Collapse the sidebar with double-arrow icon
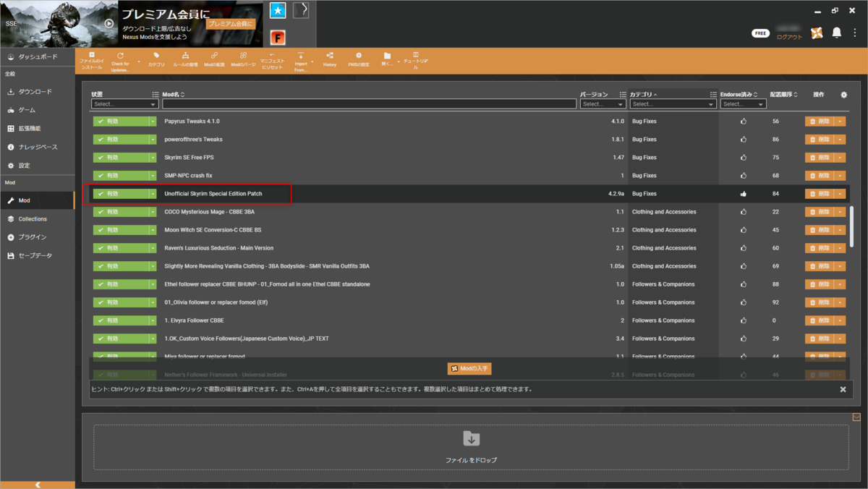 click(38, 485)
